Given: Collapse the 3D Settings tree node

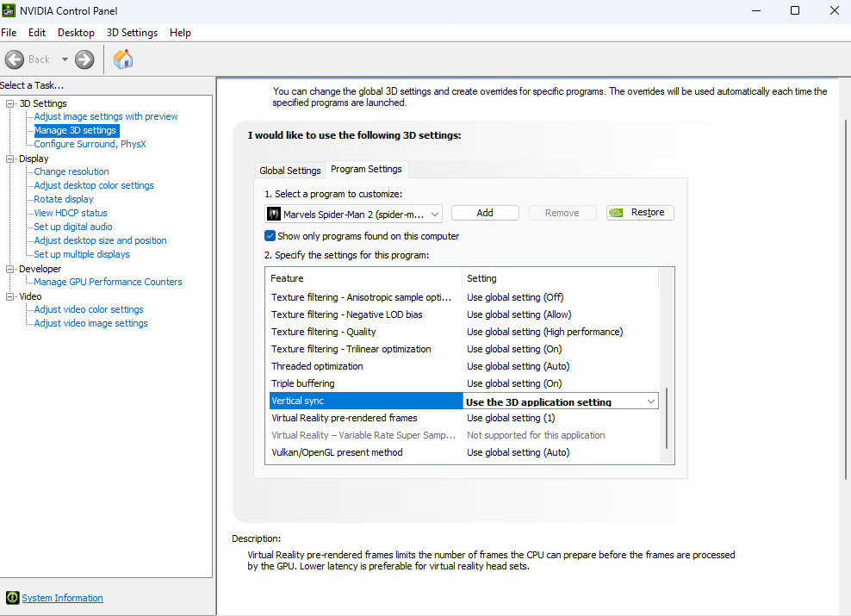Looking at the screenshot, I should coord(10,103).
